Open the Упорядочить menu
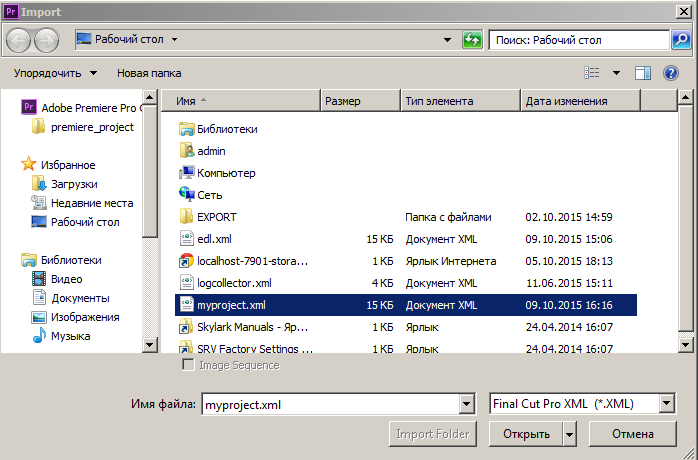Viewport: 698px width, 460px height. click(x=55, y=73)
